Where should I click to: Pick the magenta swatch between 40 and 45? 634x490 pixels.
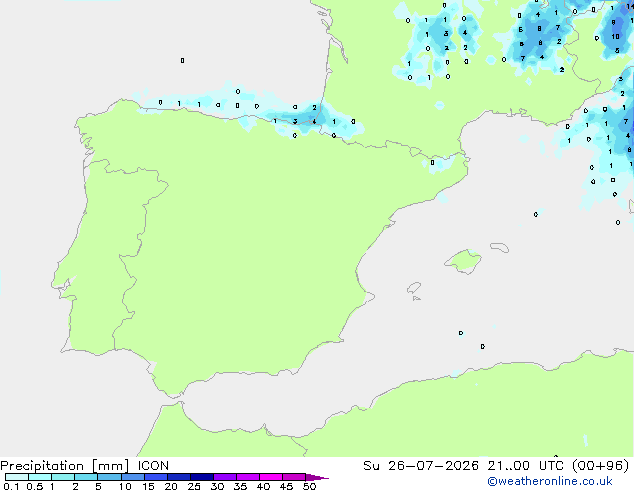coord(271,477)
